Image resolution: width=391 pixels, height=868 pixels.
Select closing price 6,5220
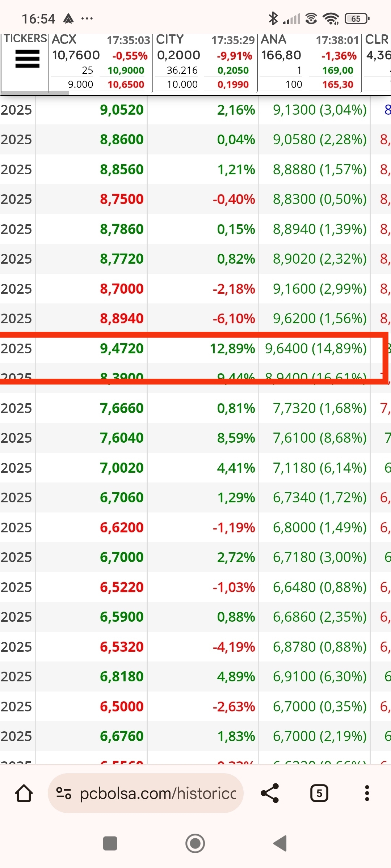click(x=122, y=587)
